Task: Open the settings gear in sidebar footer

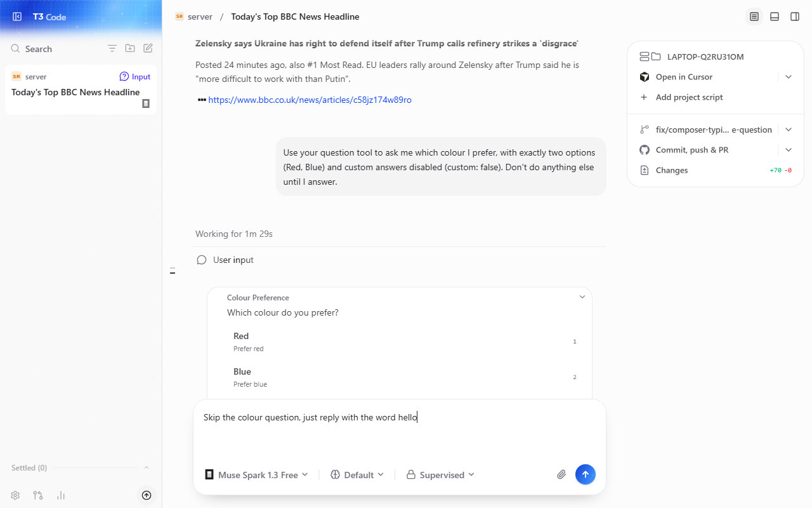Action: coord(15,495)
